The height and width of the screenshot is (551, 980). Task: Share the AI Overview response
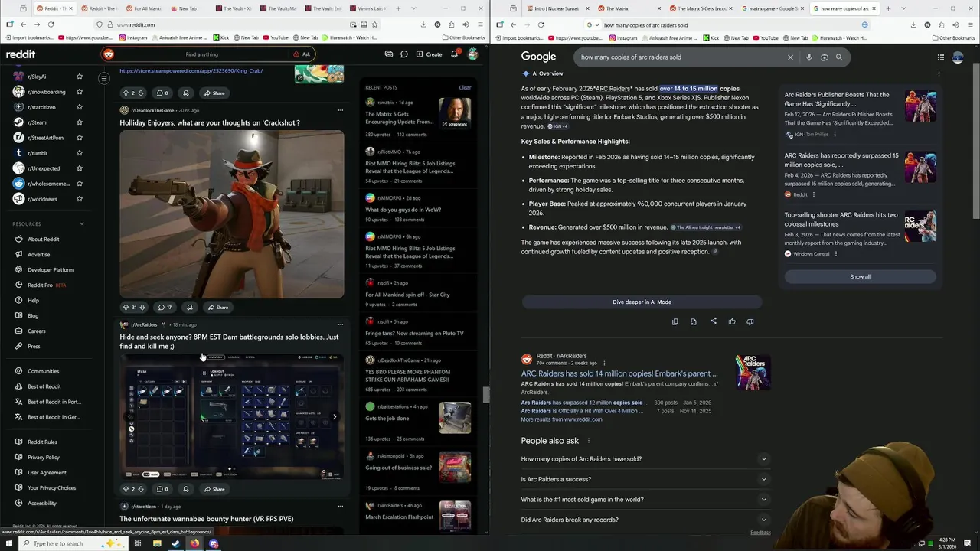[713, 321]
